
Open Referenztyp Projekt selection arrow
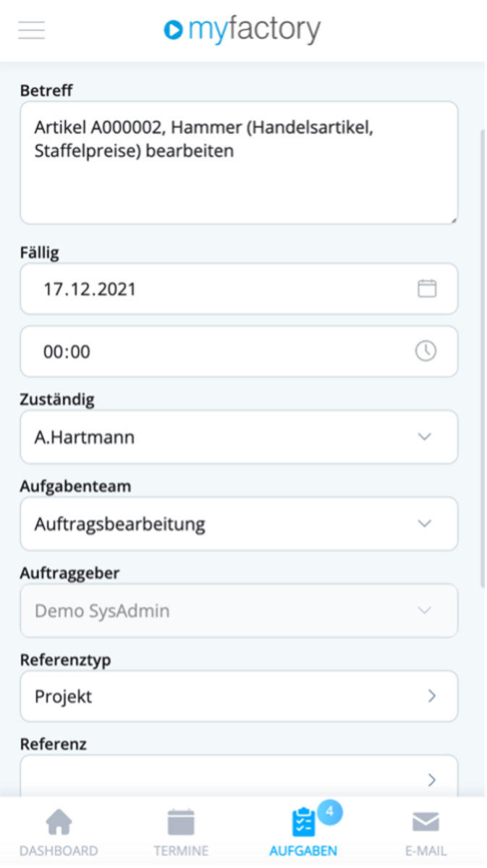432,696
